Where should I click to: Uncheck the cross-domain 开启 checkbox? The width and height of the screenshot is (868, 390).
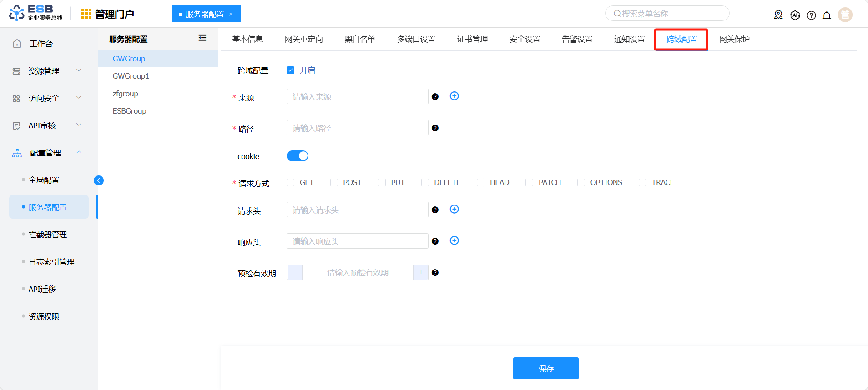point(291,70)
